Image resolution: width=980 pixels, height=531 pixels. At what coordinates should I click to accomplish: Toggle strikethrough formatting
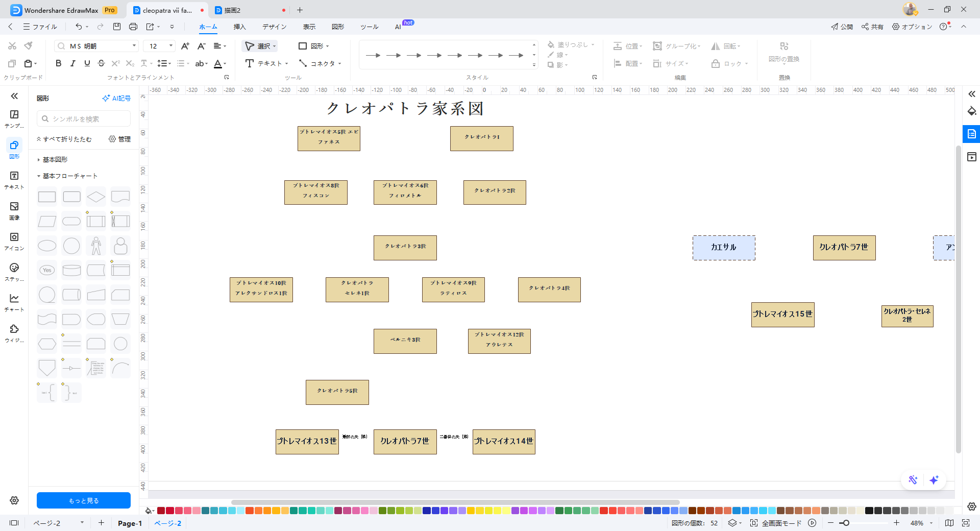(101, 63)
